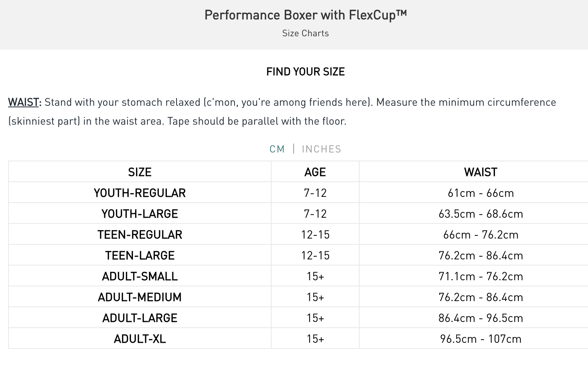Select the ADULT-SMALL size row label
Image resolution: width=588 pixels, height=369 pixels.
[x=139, y=276]
